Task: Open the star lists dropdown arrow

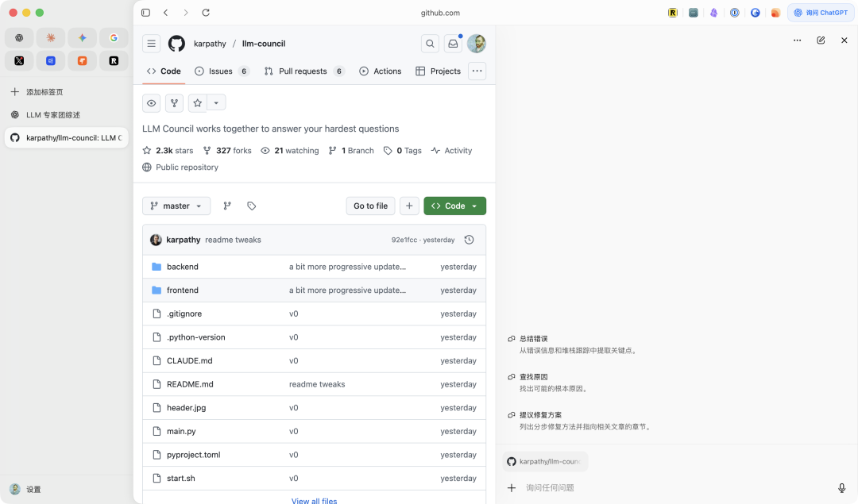Action: click(216, 102)
